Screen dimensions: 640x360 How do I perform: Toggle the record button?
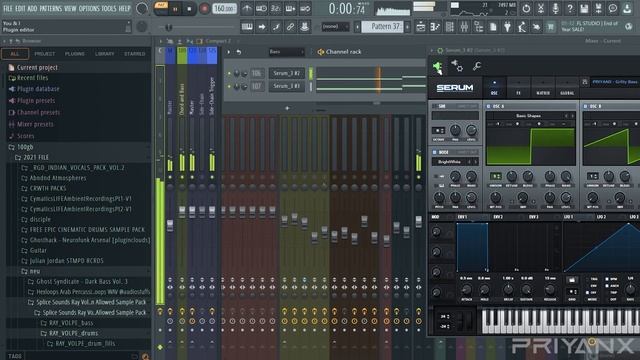(x=204, y=9)
